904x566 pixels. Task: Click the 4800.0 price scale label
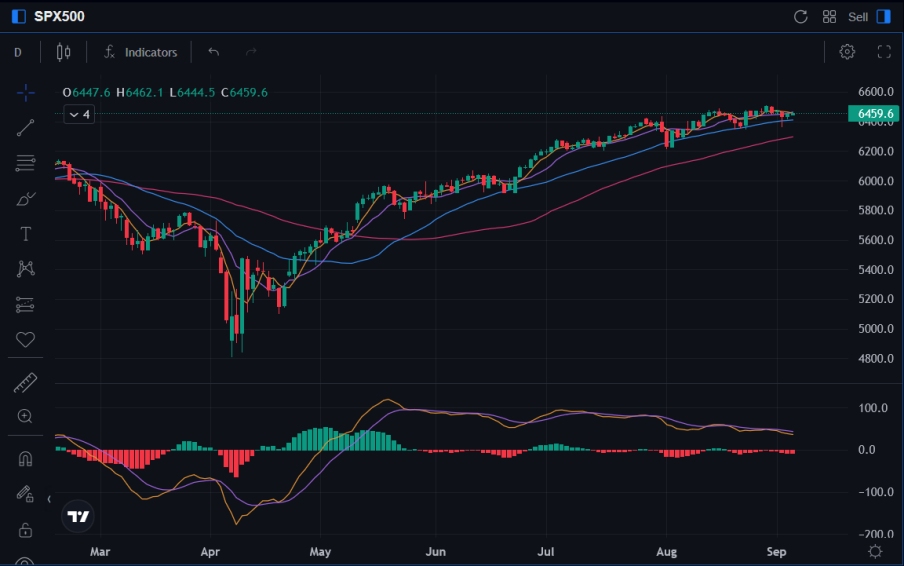875,359
